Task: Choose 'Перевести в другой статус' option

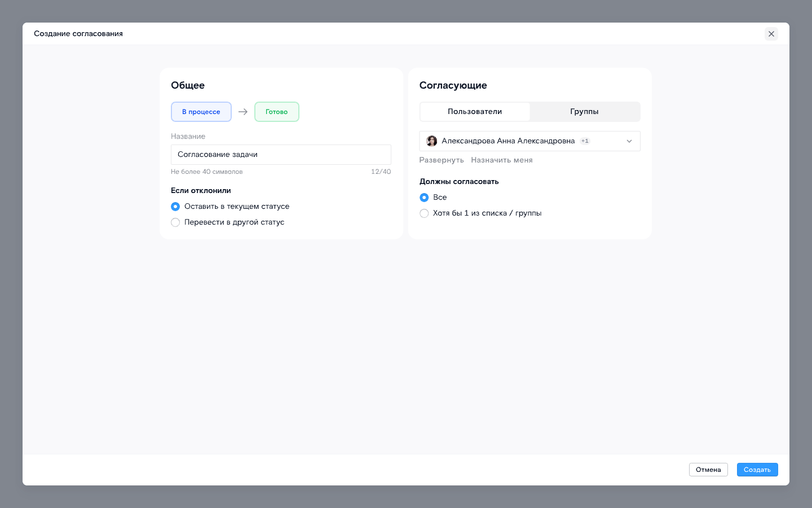Action: pyautogui.click(x=175, y=222)
